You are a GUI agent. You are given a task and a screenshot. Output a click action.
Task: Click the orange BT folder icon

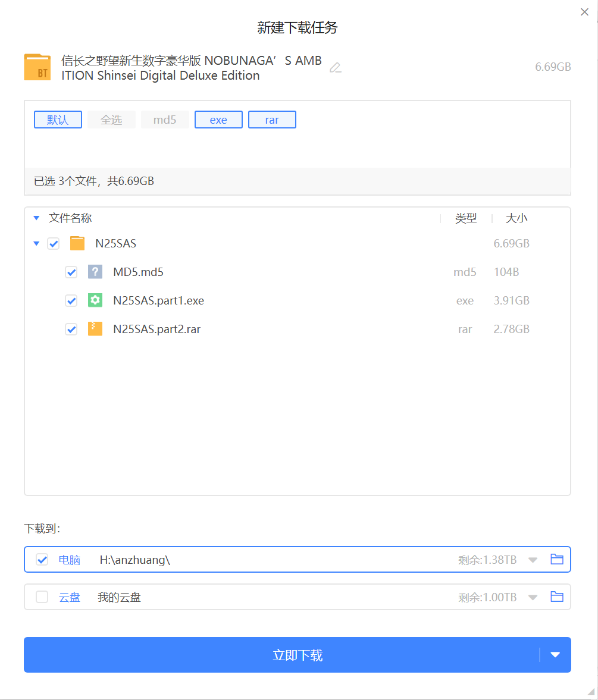click(x=37, y=67)
